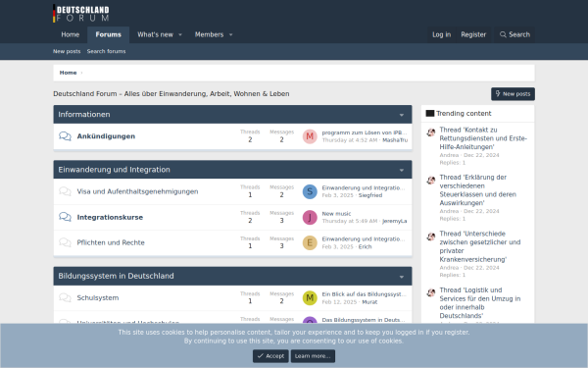Open the Members tab
The image size is (588, 368).
tap(209, 34)
